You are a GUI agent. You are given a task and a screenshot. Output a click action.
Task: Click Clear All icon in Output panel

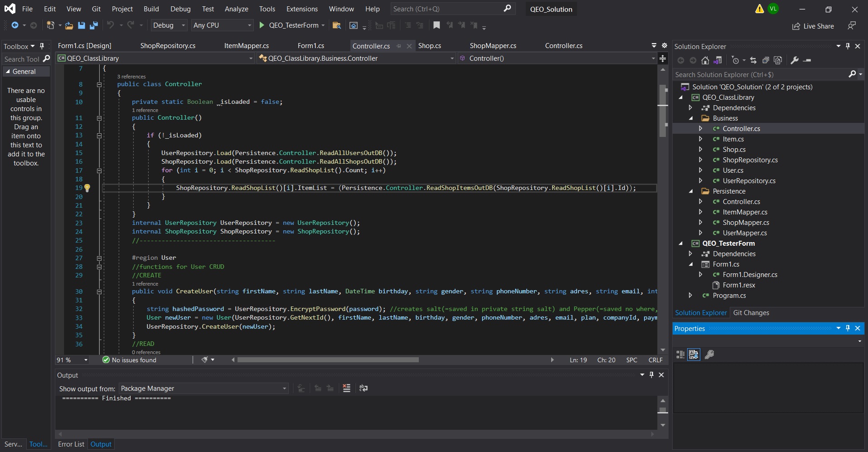point(347,388)
